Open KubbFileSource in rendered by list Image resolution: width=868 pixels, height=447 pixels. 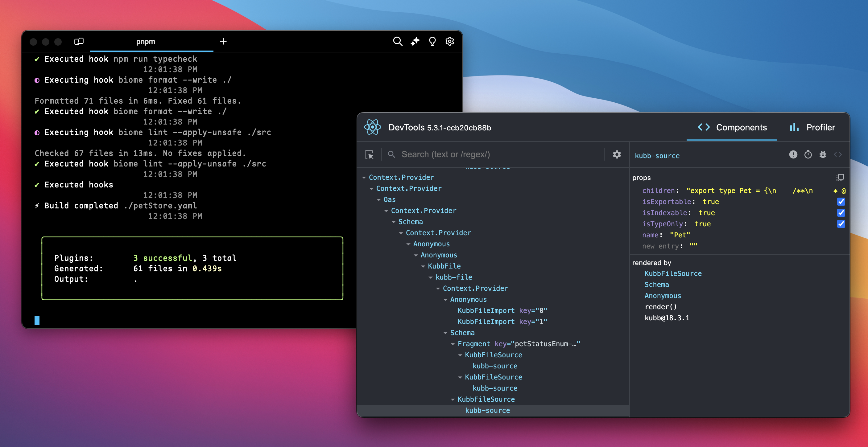point(673,273)
